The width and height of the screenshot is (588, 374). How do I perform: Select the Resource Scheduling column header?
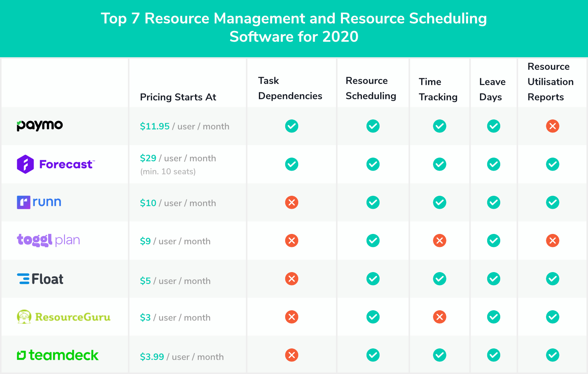pos(371,89)
